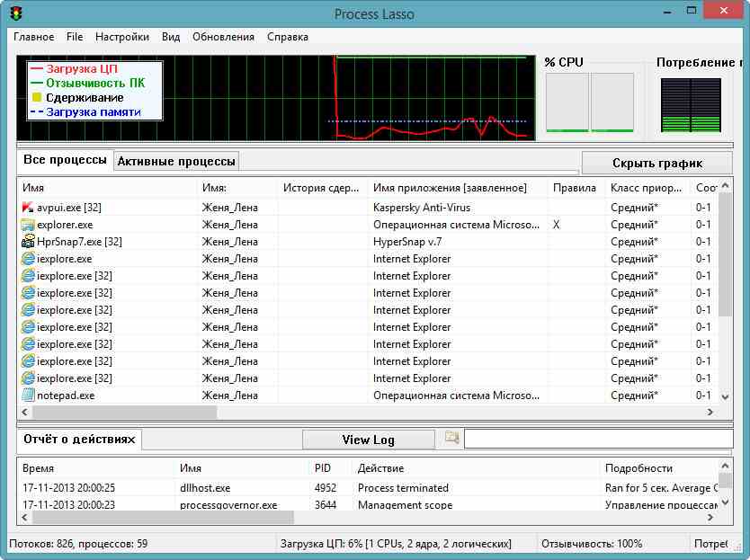Screen dimensions: 750x560
Task: Select the Отчёт о действиях tab
Action: pos(79,439)
